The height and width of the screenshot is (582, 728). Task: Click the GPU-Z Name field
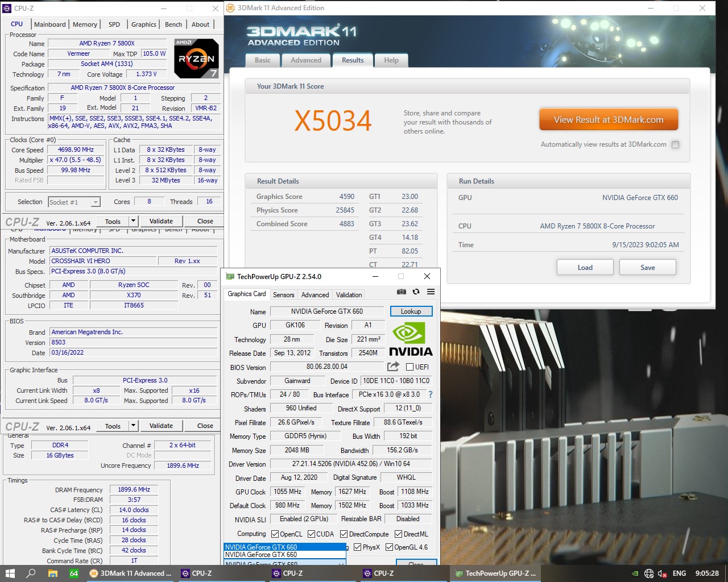coord(327,311)
